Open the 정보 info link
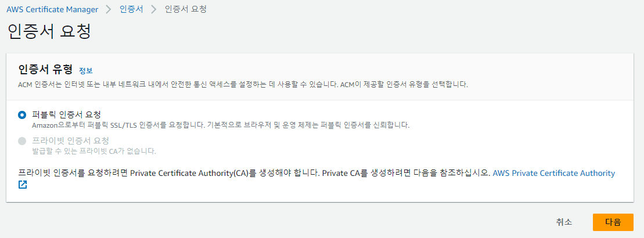 (86, 70)
